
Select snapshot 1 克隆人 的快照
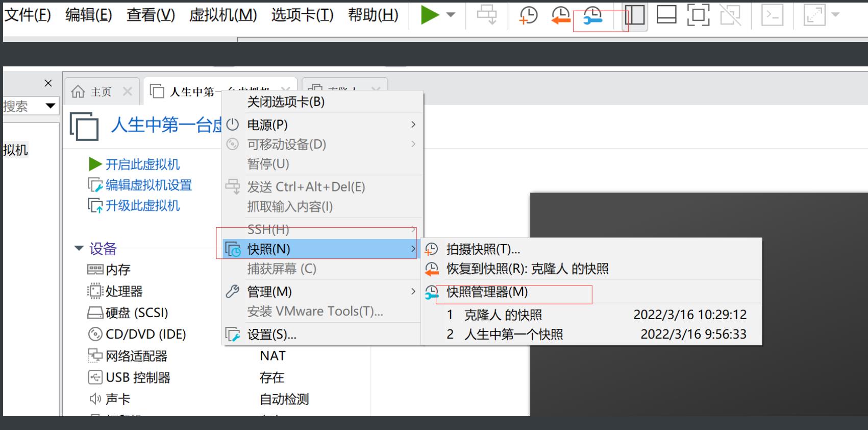[591, 315]
